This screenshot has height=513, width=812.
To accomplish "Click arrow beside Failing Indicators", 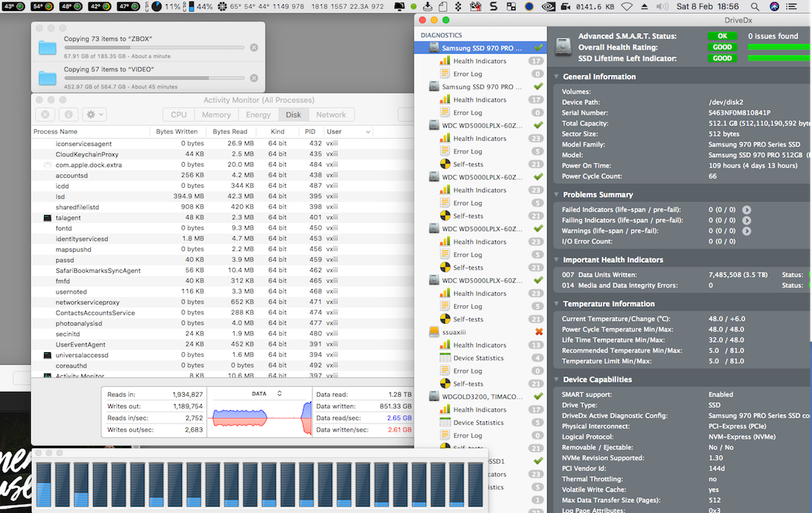I will 747,220.
